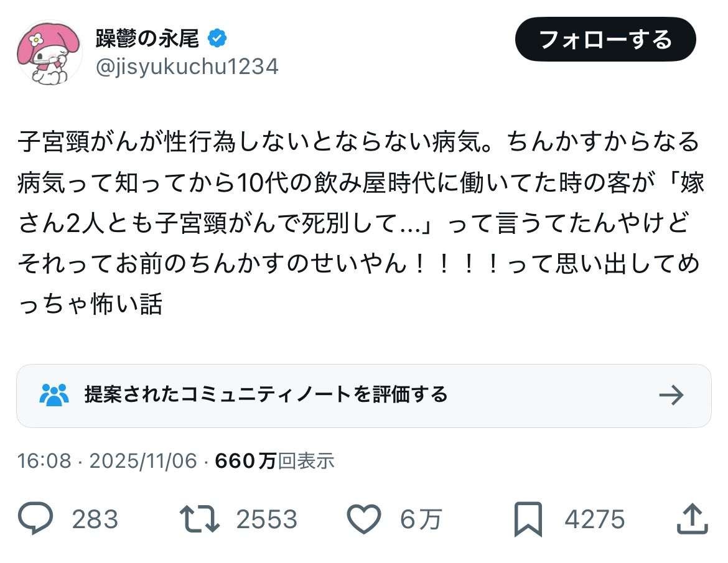
Task: Click the blue verified badge
Action: click(x=217, y=39)
